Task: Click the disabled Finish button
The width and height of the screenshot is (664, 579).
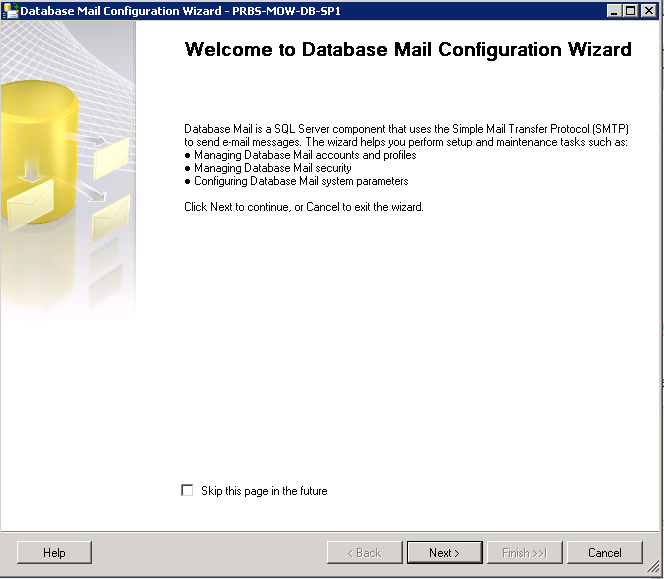Action: [524, 552]
